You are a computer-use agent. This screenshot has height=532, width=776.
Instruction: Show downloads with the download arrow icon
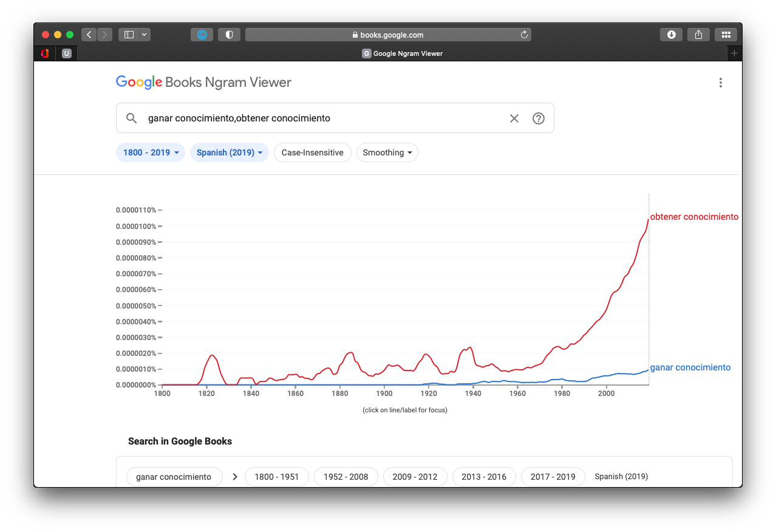point(672,35)
